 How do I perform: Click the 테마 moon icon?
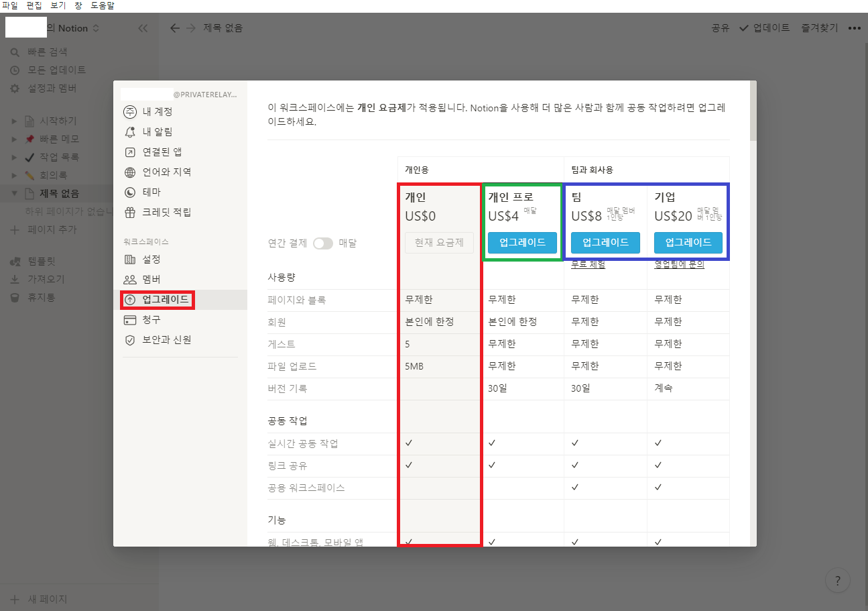point(130,192)
